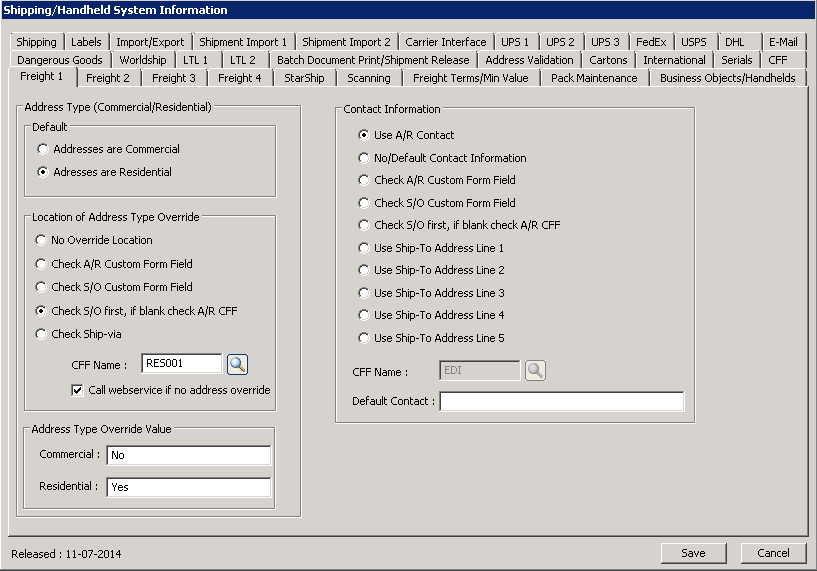Toggle Call webservice if no address override
817x571 pixels.
tap(78, 389)
